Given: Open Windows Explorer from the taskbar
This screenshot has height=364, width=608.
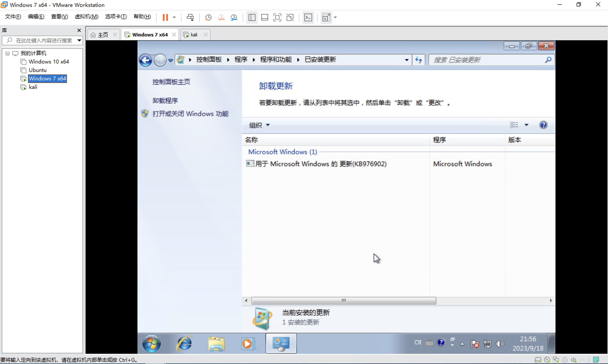Looking at the screenshot, I should (216, 344).
